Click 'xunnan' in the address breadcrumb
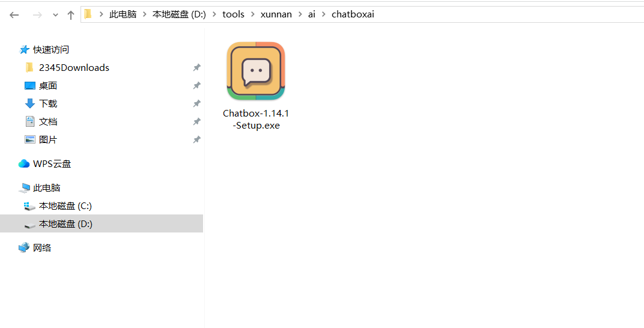The width and height of the screenshot is (644, 328). click(x=276, y=14)
